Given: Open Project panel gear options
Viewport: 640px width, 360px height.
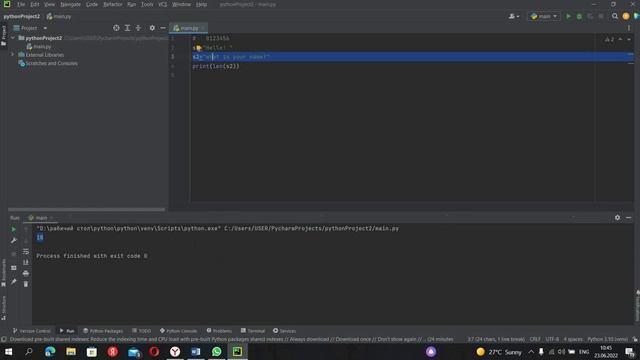Looking at the screenshot, I should [152, 28].
